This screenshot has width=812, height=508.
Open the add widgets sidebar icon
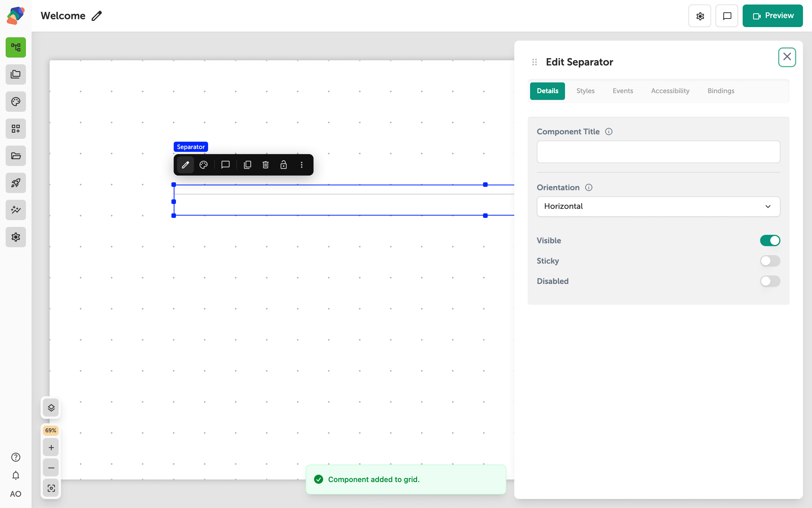(x=16, y=129)
